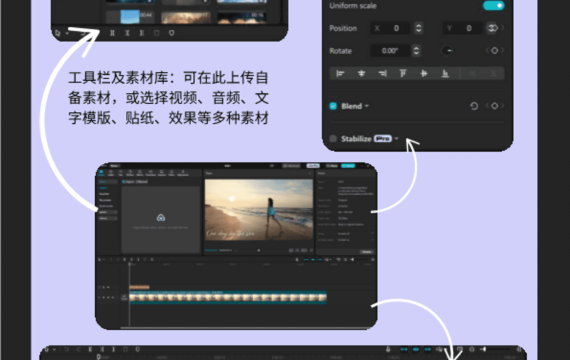Uncheck the Blend checkbox
This screenshot has height=360, width=570.
333,106
